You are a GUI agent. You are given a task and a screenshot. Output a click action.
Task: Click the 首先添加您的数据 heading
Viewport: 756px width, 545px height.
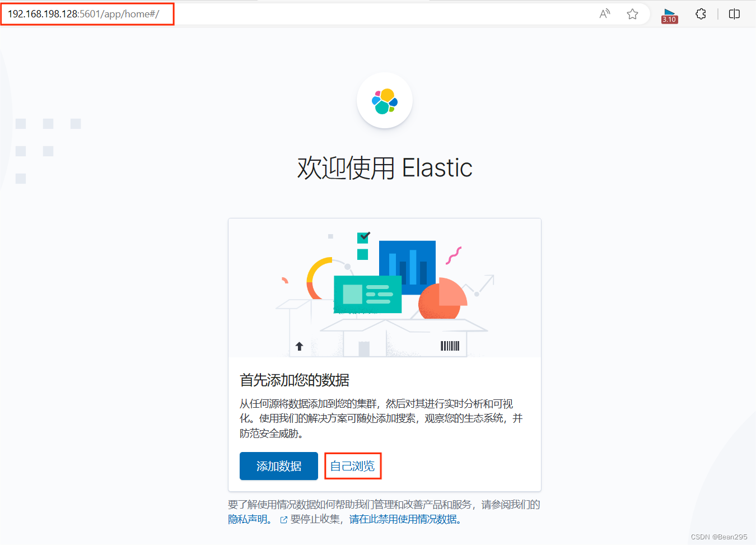[295, 380]
